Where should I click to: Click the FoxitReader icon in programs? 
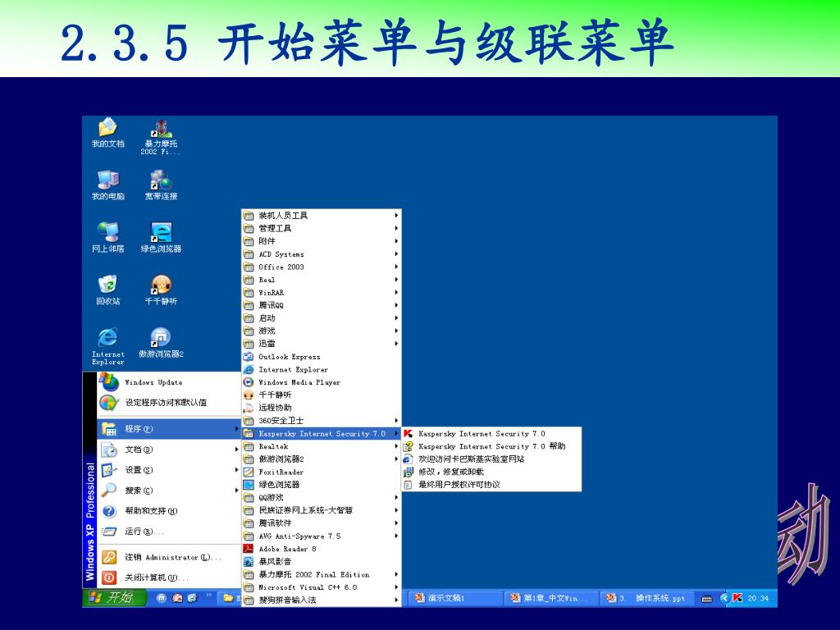click(248, 472)
